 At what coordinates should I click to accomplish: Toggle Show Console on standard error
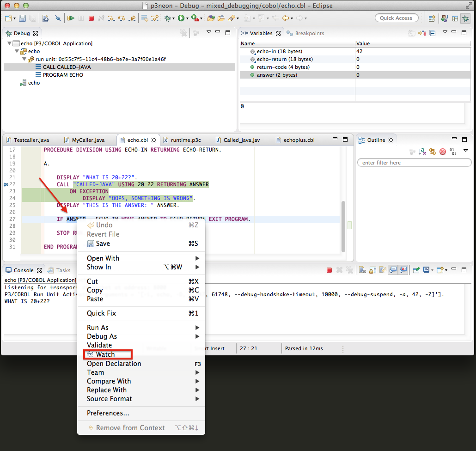tap(403, 270)
